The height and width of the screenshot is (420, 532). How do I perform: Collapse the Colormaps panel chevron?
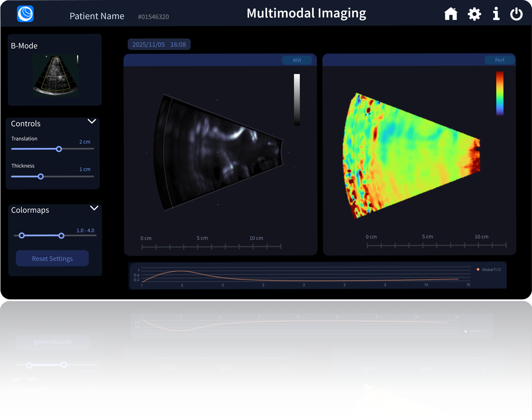(94, 208)
